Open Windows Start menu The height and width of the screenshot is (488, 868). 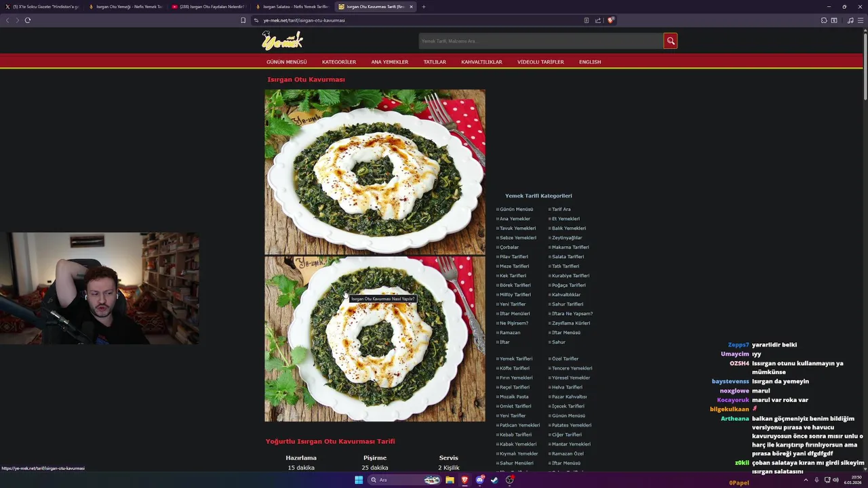pos(359,480)
